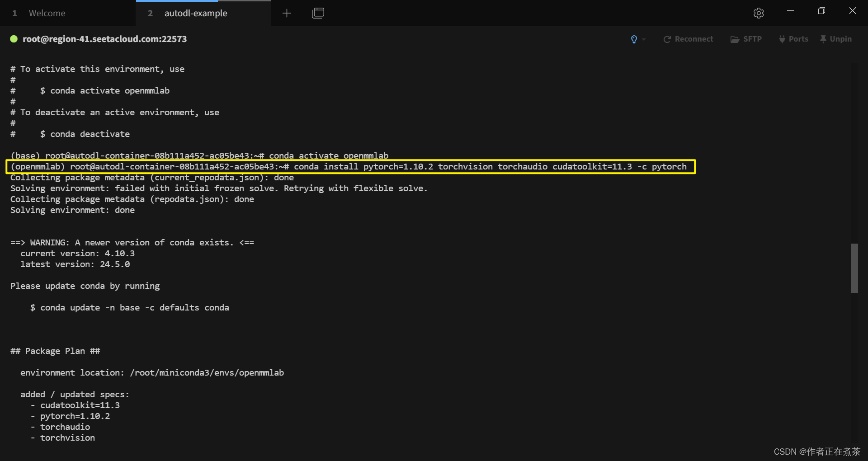Click 'Solving environment: failed with initial frozen solve' line
Screen dimensions: 868x461
coord(219,188)
